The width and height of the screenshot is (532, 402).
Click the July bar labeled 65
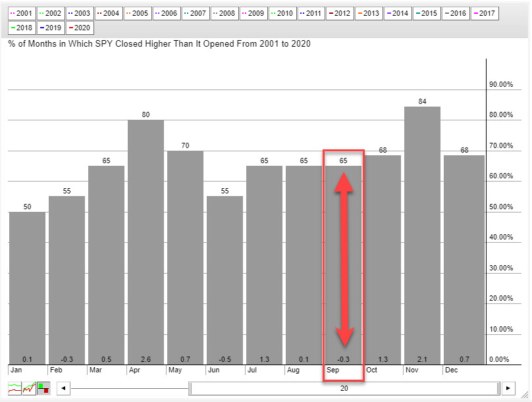pyautogui.click(x=264, y=265)
